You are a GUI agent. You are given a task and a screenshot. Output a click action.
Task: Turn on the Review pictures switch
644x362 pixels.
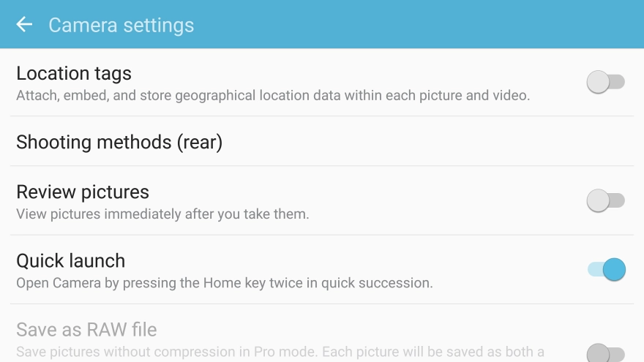(606, 200)
